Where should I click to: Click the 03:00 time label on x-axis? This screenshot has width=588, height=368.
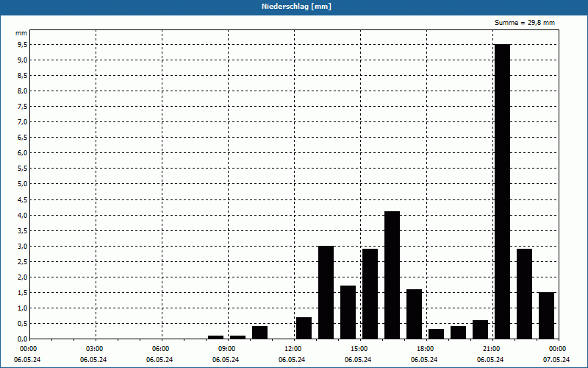tap(94, 349)
